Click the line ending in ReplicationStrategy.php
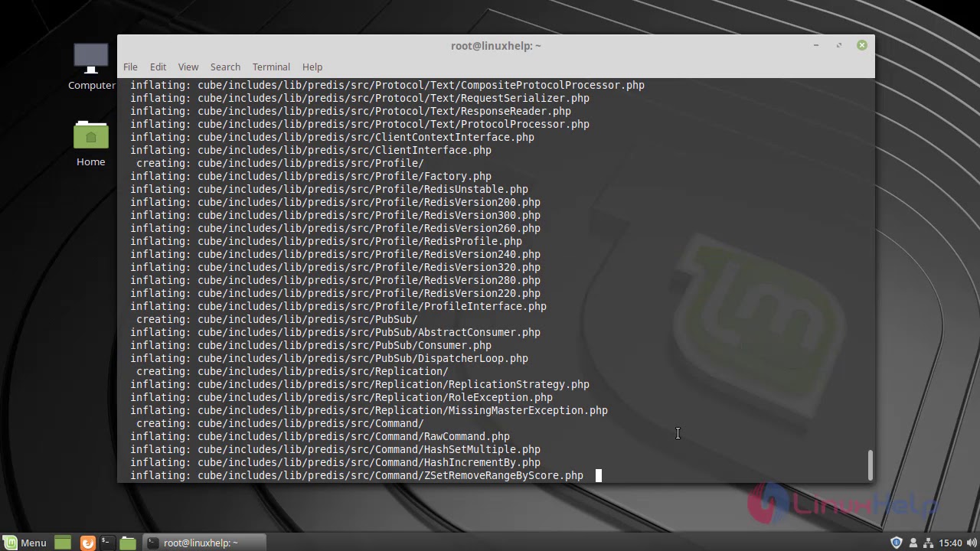980x551 pixels. click(x=360, y=384)
